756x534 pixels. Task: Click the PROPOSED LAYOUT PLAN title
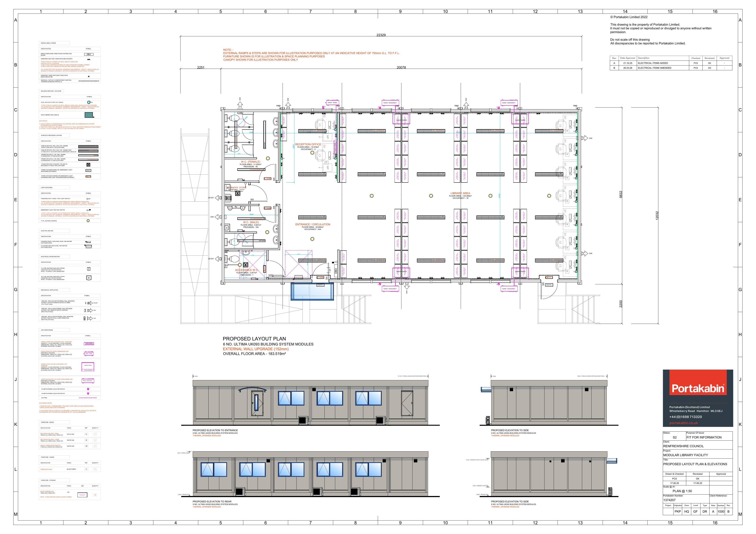254,338
